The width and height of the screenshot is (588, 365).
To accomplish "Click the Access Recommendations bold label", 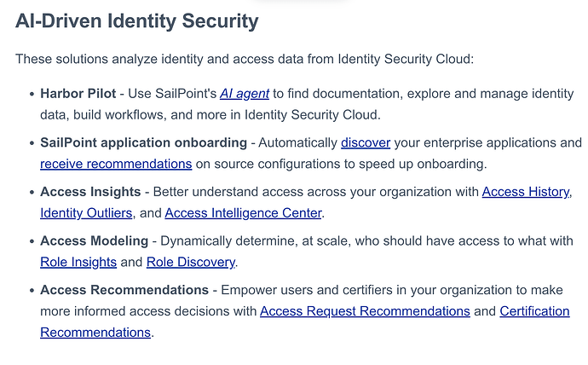I will [x=124, y=290].
